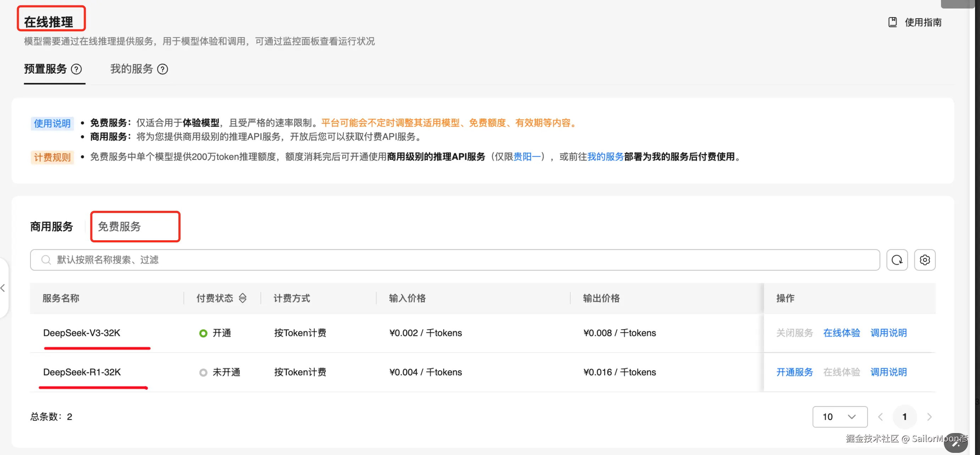Sort by 付费状态 column arrows
The width and height of the screenshot is (980, 455).
pyautogui.click(x=242, y=298)
